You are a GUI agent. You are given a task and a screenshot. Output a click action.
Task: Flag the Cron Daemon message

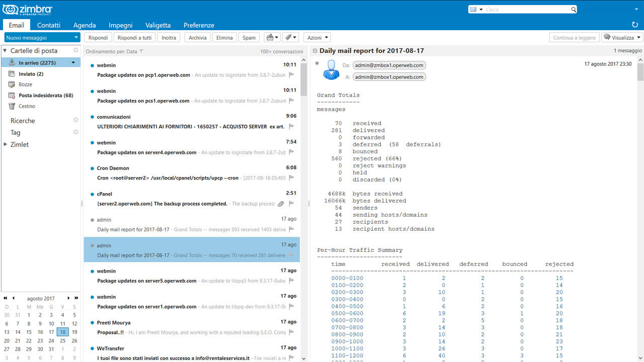point(291,178)
